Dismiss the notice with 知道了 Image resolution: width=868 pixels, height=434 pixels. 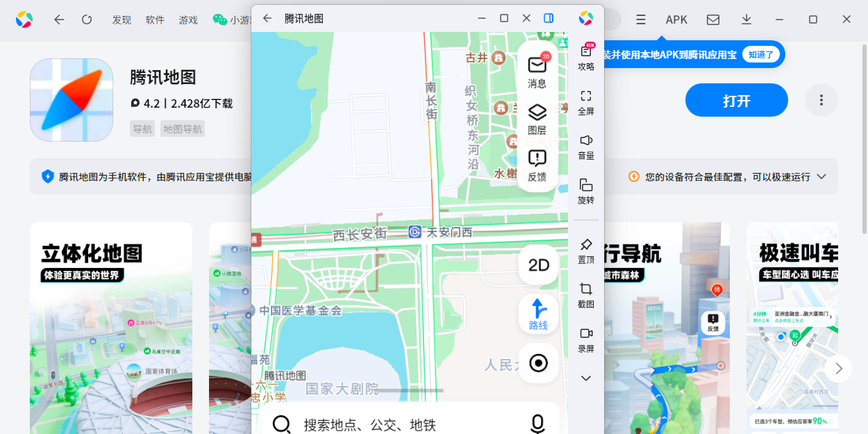pos(762,54)
